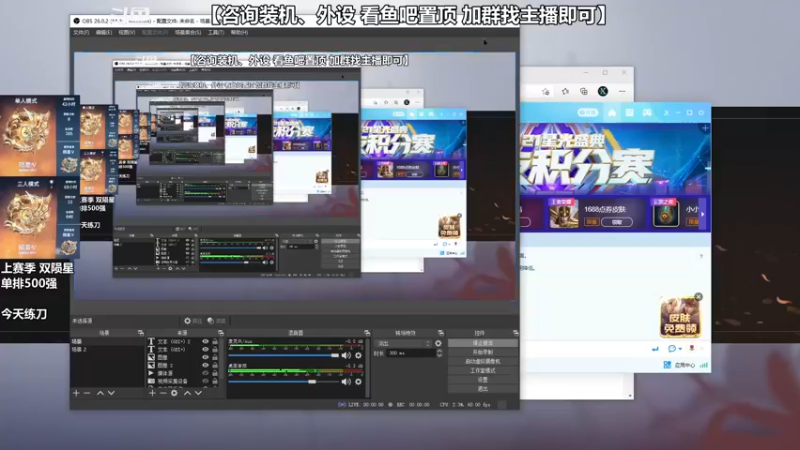This screenshot has height=450, width=800.
Task: Enable 工作室模式 from controls panel
Action: 483,370
